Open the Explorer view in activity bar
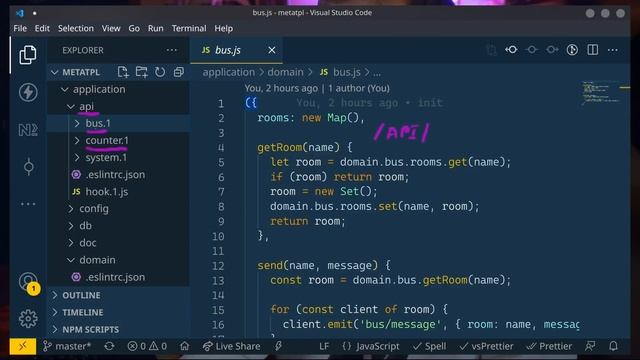This screenshot has width=640, height=360. point(28,55)
